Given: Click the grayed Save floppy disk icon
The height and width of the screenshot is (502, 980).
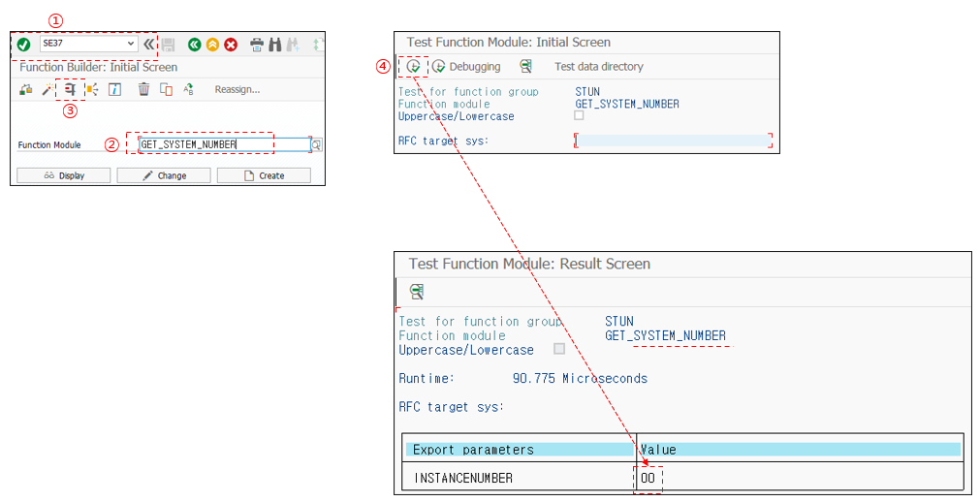Looking at the screenshot, I should tap(168, 45).
